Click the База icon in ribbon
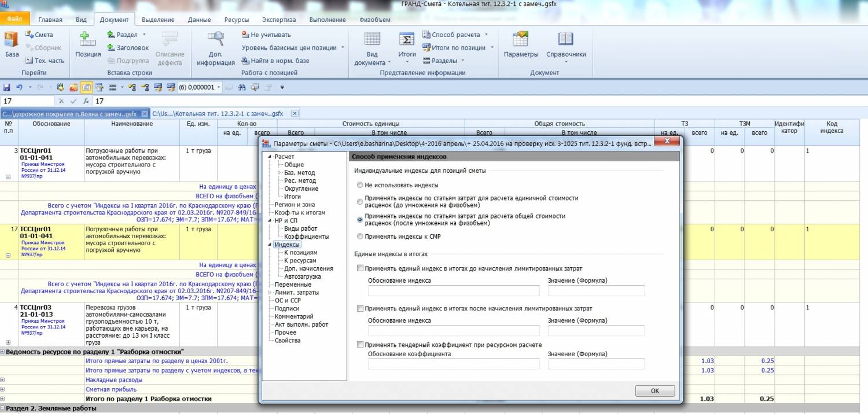 tap(12, 40)
